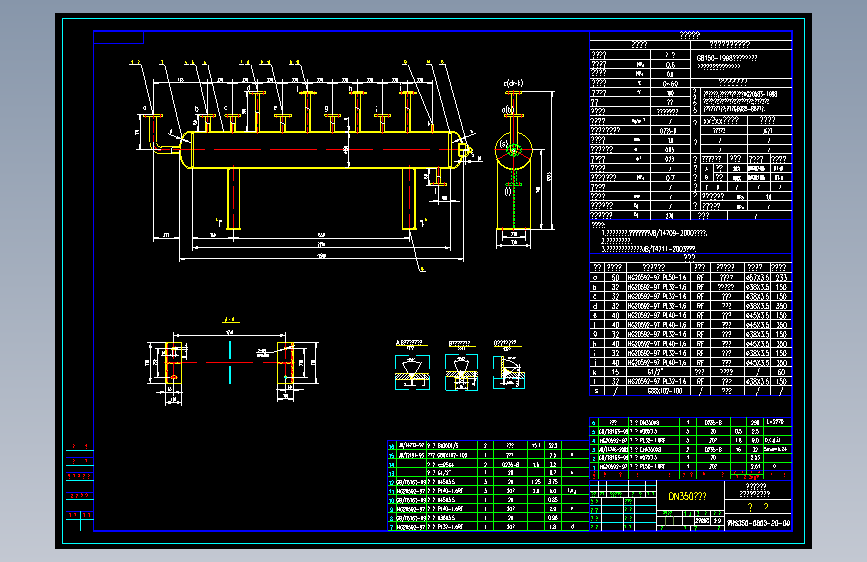Click drawing number ending 0803-20-00

[x=759, y=523]
